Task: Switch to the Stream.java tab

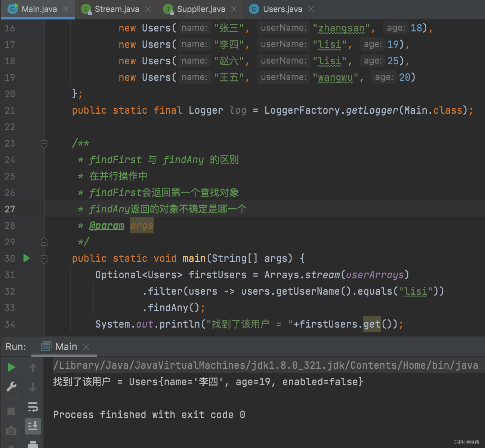Action: tap(117, 9)
